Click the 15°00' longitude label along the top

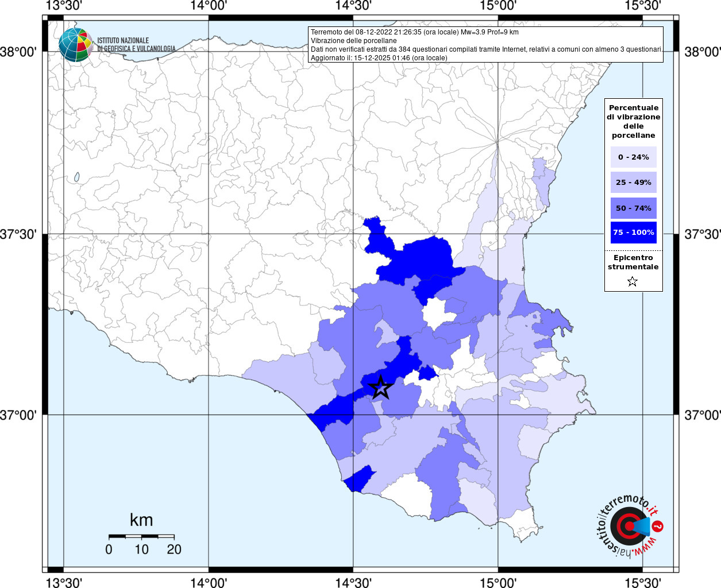pyautogui.click(x=498, y=6)
